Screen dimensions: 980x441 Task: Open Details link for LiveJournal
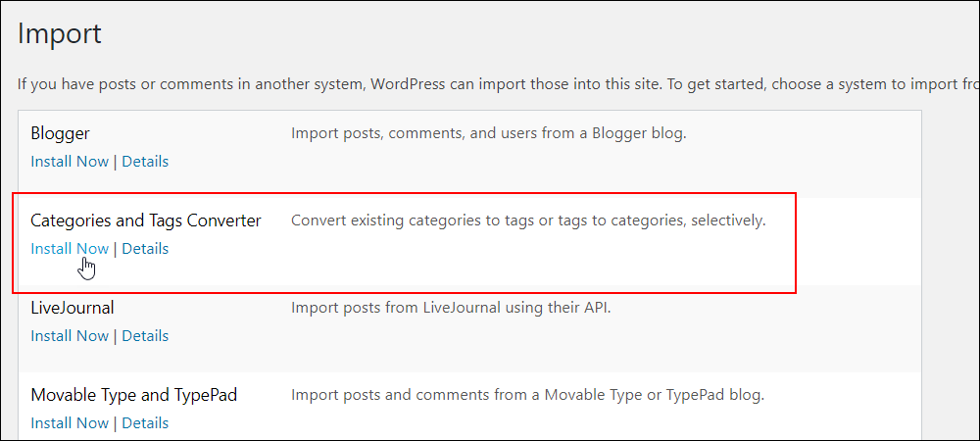pos(145,335)
